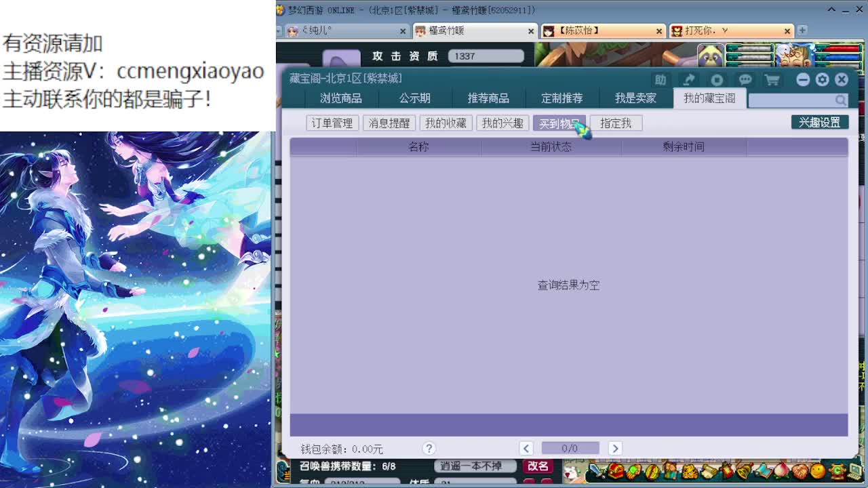Click the sword icon in bottom toolbar
Viewport: 868px width, 488px height.
click(597, 470)
